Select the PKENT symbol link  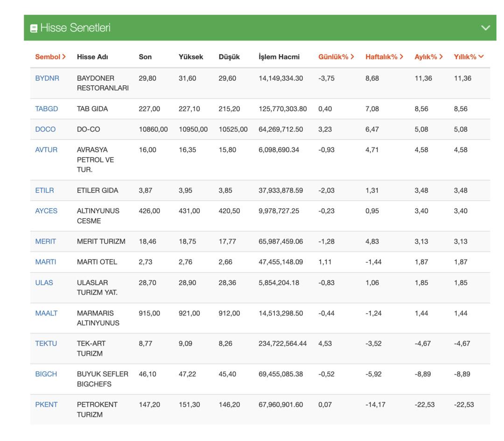coord(46,405)
